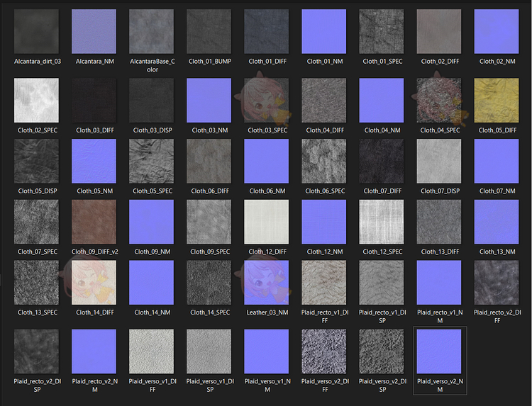The width and height of the screenshot is (532, 406).
Task: Select the Leather_03_NM normal map
Action: pyautogui.click(x=267, y=282)
